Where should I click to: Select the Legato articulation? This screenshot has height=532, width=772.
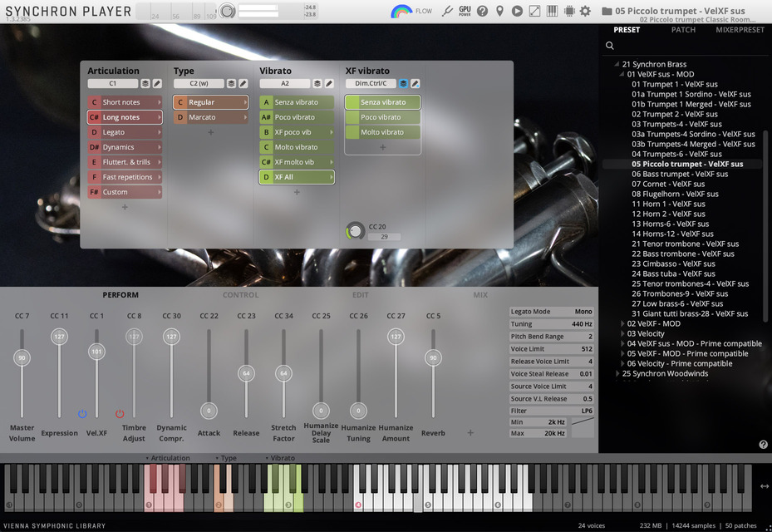point(125,132)
